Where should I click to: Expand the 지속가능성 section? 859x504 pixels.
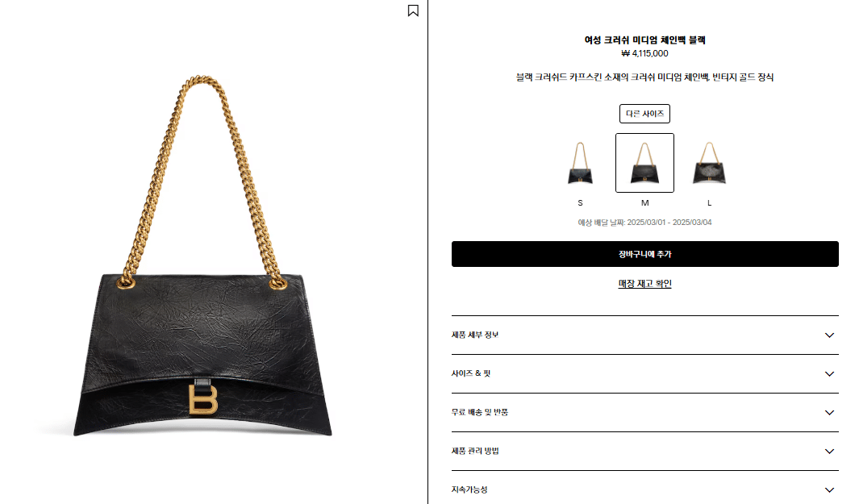(644, 489)
